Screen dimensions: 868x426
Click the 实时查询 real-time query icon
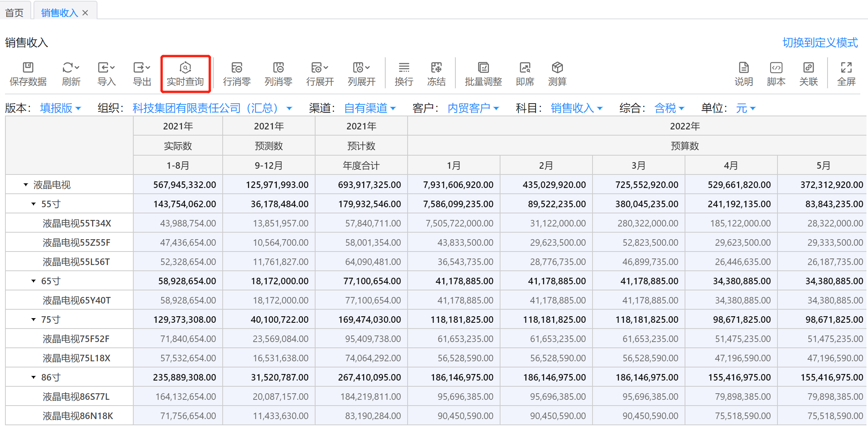[185, 68]
